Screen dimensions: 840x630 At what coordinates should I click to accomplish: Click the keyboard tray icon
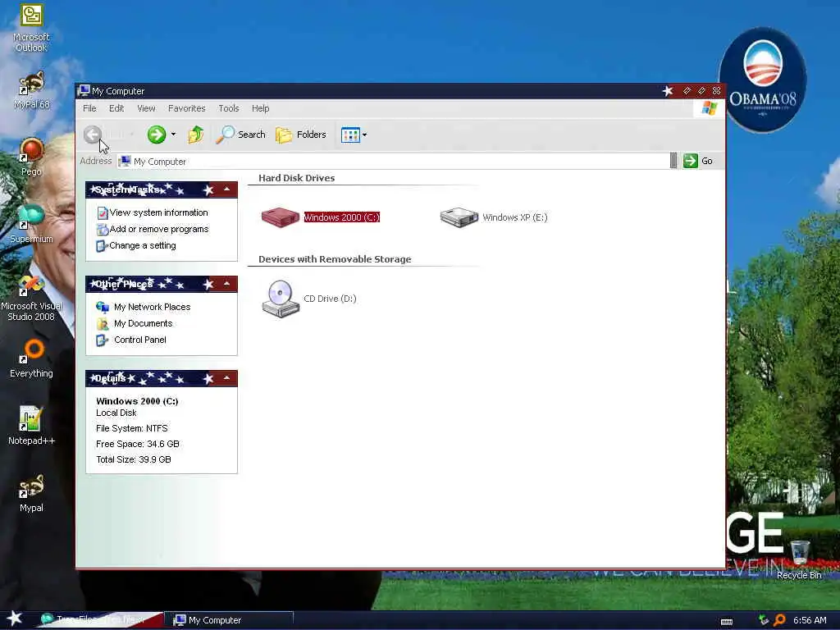(x=727, y=622)
